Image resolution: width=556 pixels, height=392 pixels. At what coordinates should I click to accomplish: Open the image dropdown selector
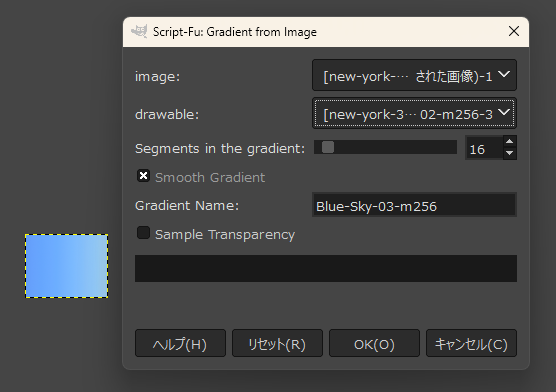[414, 75]
